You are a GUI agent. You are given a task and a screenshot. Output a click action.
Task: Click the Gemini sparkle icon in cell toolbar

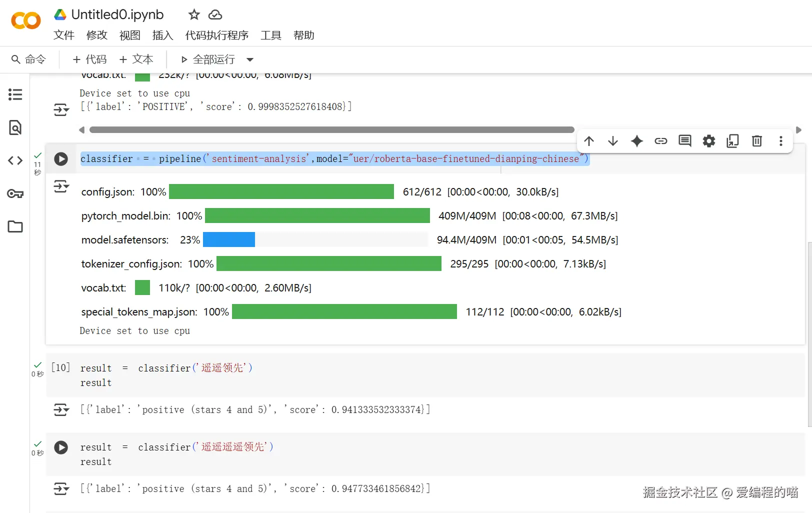tap(637, 141)
